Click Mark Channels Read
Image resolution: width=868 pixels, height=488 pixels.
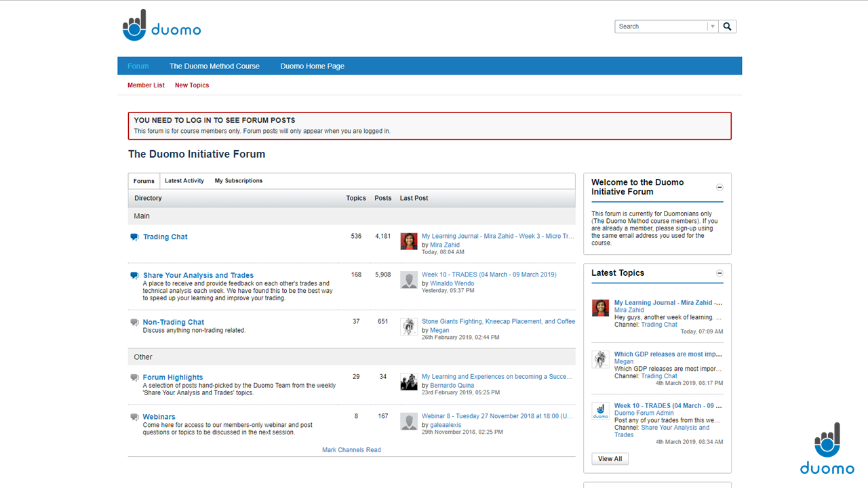tap(351, 450)
